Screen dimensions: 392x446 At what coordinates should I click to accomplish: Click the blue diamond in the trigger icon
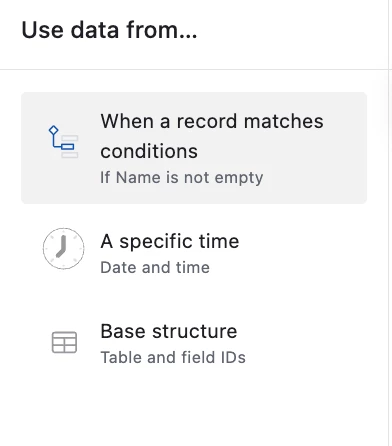[53, 130]
